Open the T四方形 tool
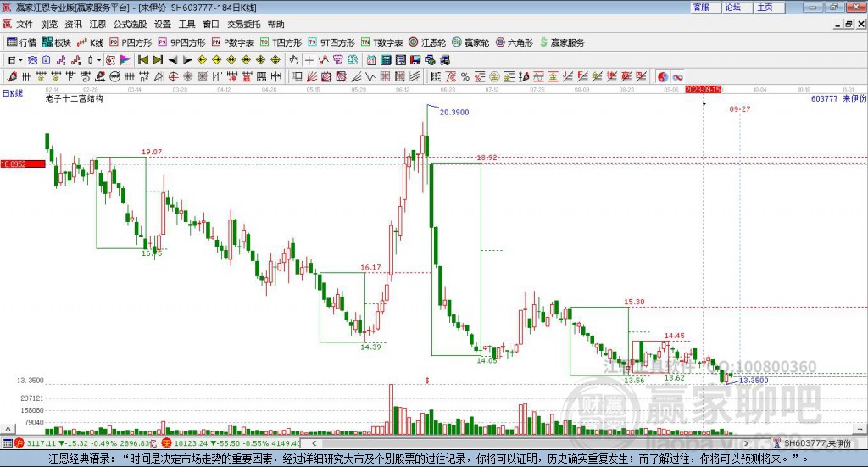 [x=281, y=42]
